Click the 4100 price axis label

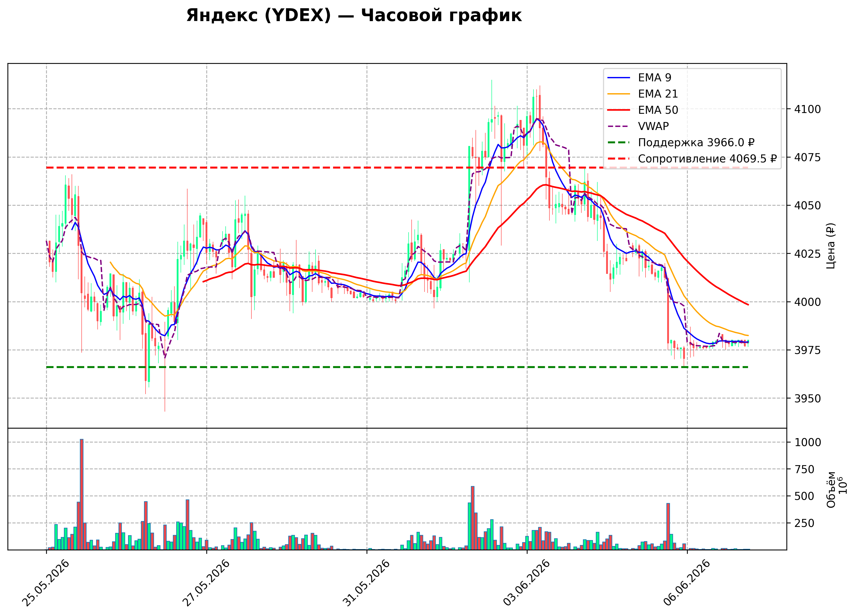tap(808, 109)
